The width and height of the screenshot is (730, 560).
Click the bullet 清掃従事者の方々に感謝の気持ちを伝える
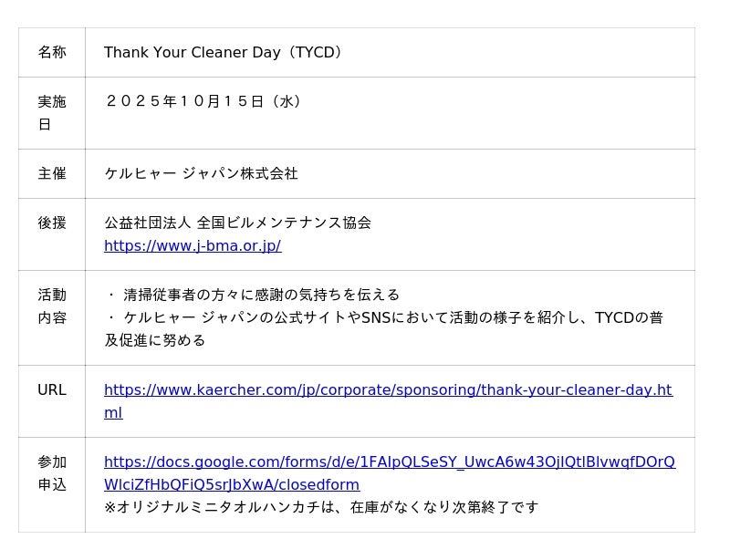pyautogui.click(x=262, y=296)
